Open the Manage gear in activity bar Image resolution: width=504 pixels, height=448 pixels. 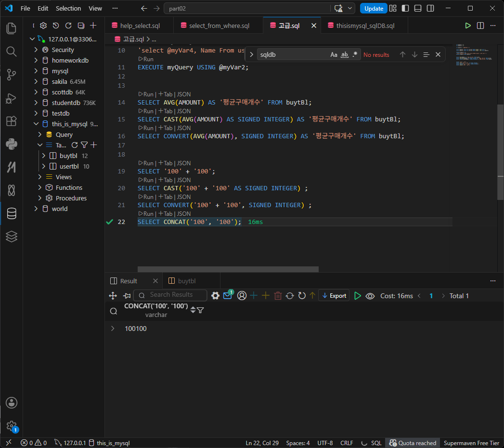pos(11,426)
